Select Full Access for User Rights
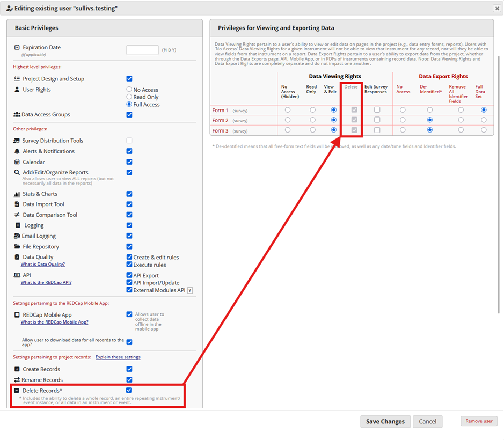 coord(129,104)
